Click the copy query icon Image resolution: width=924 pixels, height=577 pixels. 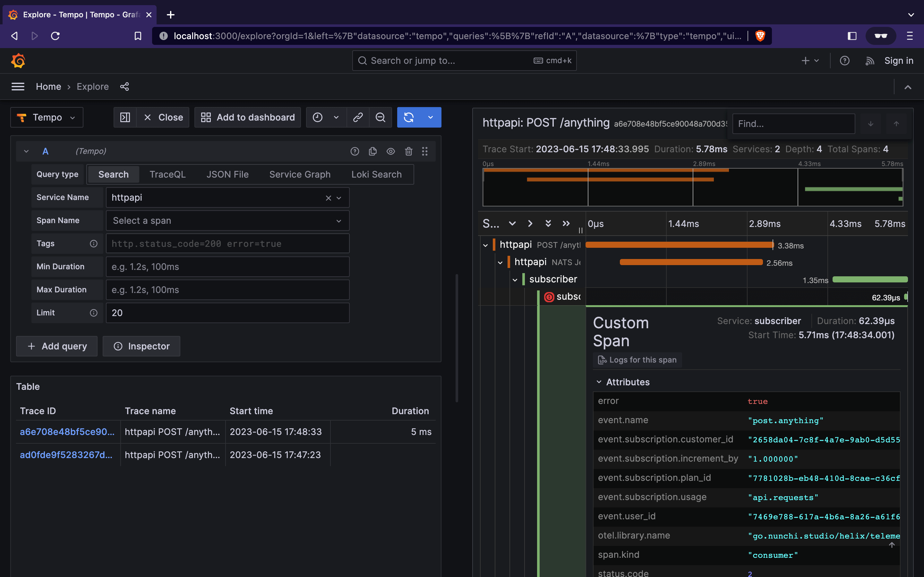[372, 152]
